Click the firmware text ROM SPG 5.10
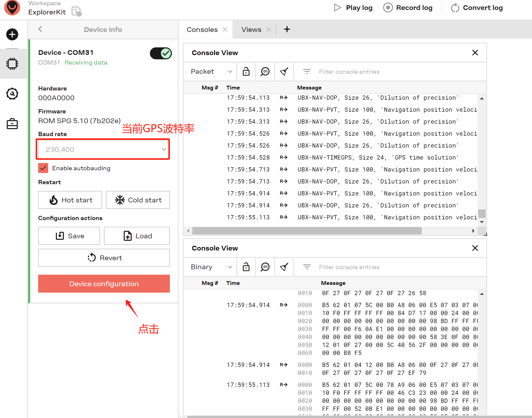This screenshot has width=532, height=418. (79, 121)
